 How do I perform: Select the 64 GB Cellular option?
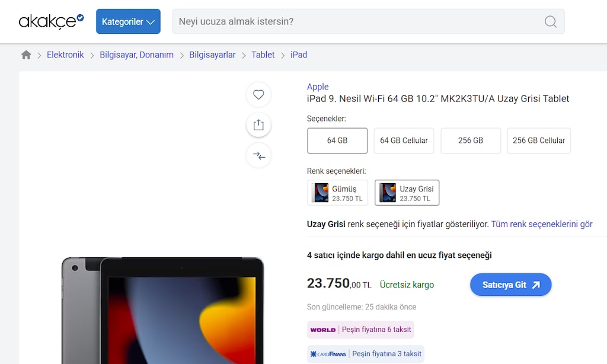click(404, 141)
